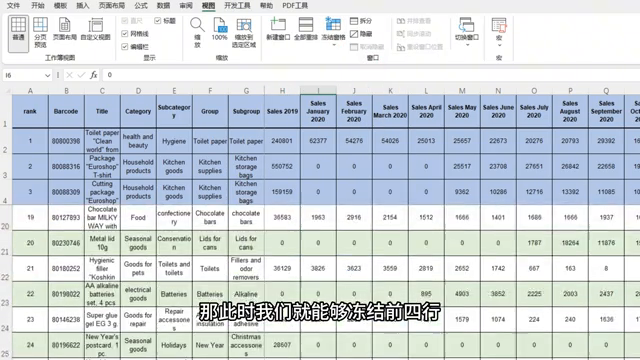Click the fx insert function icon

[x=93, y=75]
